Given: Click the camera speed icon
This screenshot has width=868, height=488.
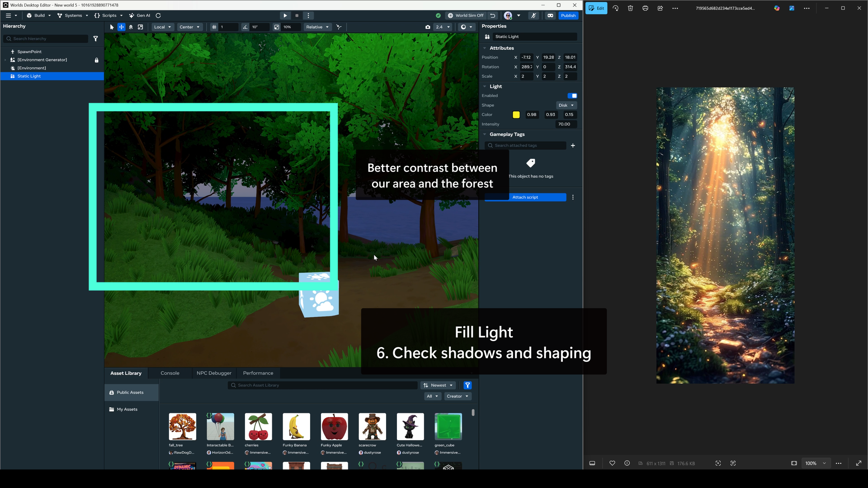Looking at the screenshot, I should [x=428, y=27].
